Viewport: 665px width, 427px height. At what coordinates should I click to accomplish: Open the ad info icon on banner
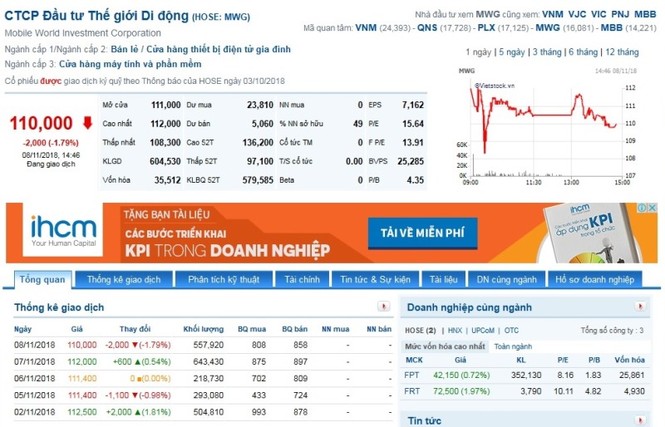point(643,208)
